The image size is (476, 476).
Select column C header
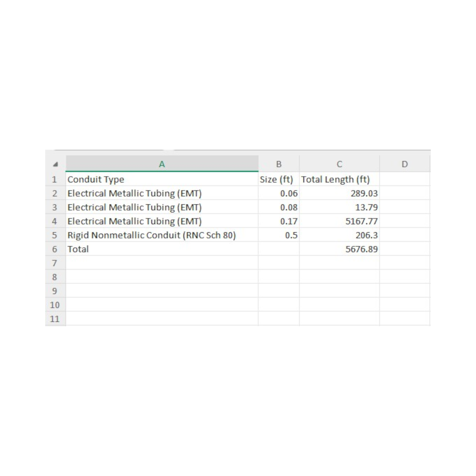click(x=339, y=164)
